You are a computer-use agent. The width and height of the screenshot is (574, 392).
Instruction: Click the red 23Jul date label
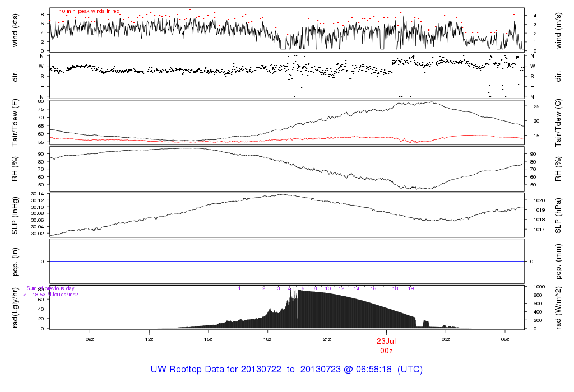click(x=386, y=341)
